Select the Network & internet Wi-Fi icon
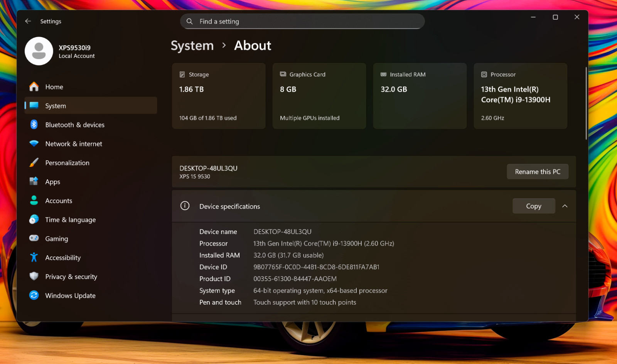This screenshot has width=617, height=364. (34, 143)
